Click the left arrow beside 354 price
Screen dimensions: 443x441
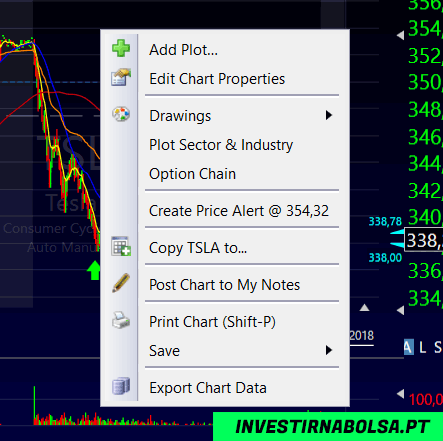click(x=400, y=35)
